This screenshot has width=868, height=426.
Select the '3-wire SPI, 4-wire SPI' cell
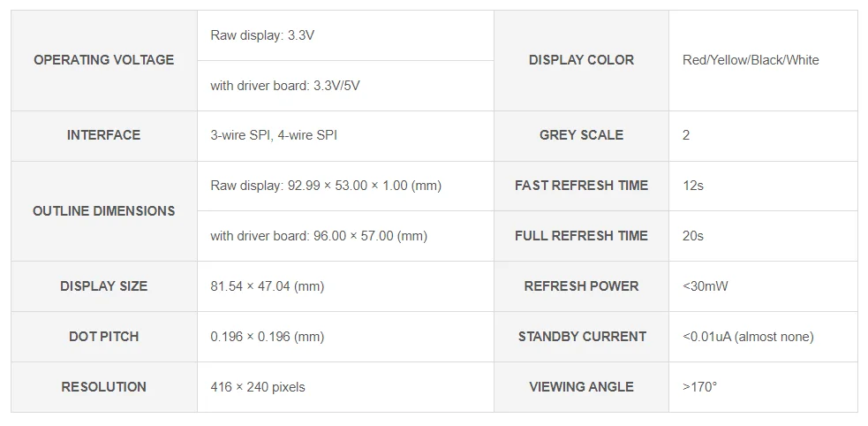pyautogui.click(x=274, y=135)
